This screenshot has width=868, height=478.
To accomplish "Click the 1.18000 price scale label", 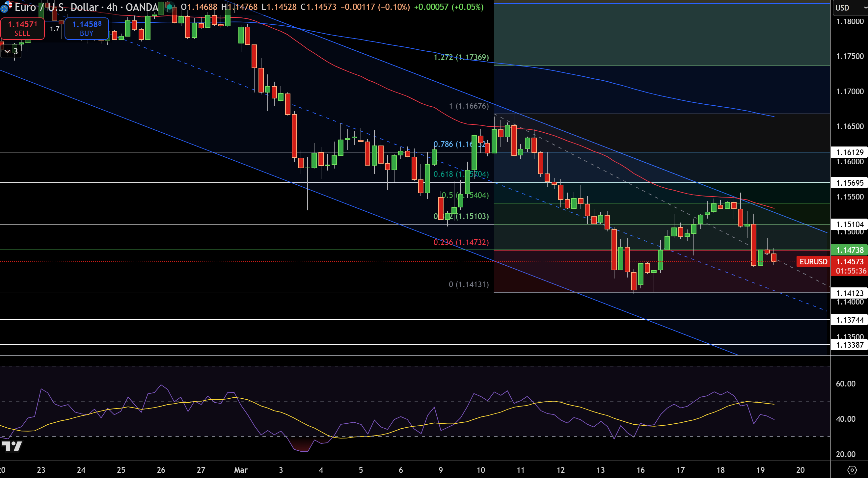I will click(850, 21).
